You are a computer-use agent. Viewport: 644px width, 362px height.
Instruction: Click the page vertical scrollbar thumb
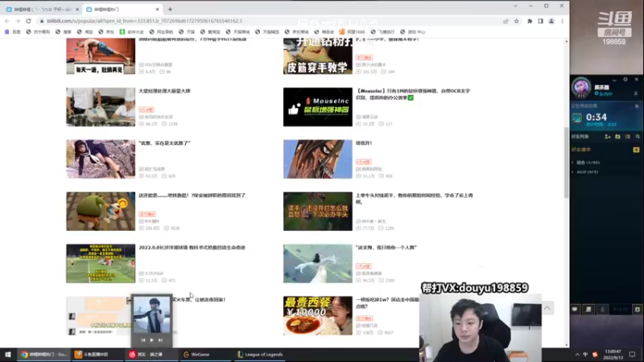[567, 162]
